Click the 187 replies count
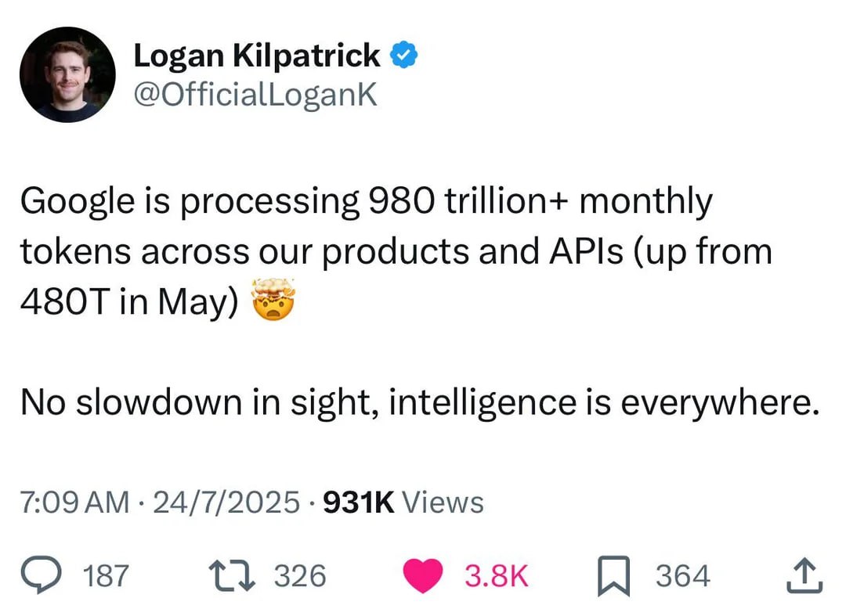 105,576
